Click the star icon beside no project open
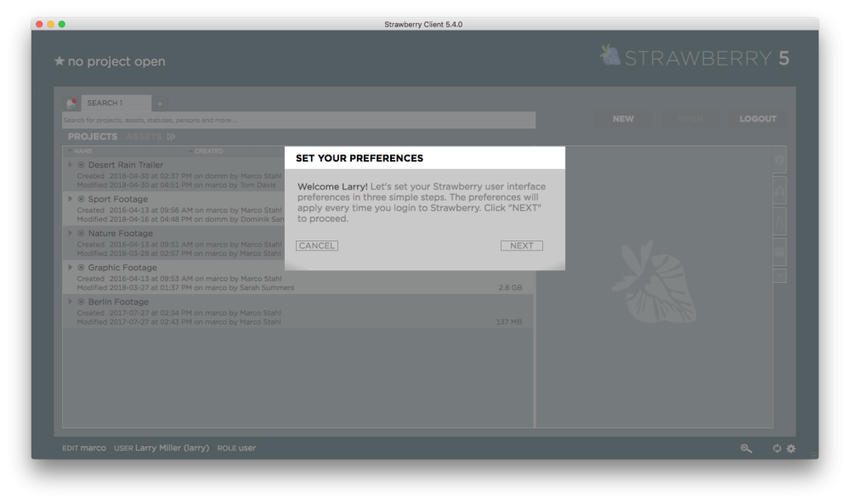 point(59,61)
